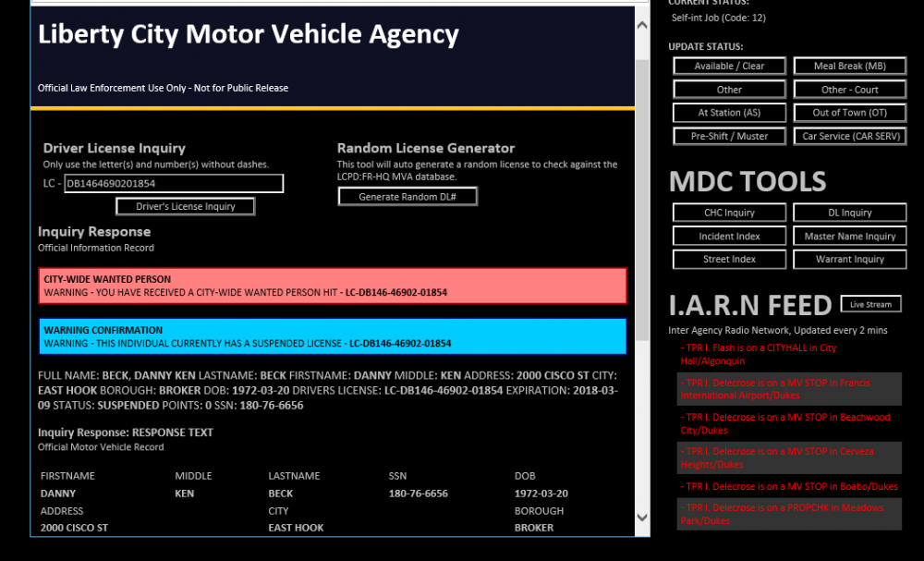
Task: Set status to At Station (AS)
Action: pos(729,113)
